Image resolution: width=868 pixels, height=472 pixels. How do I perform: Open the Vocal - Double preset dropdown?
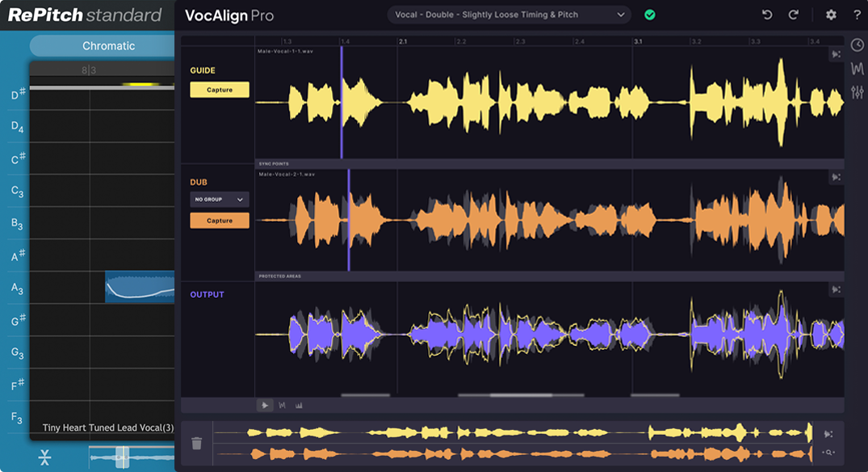click(509, 14)
